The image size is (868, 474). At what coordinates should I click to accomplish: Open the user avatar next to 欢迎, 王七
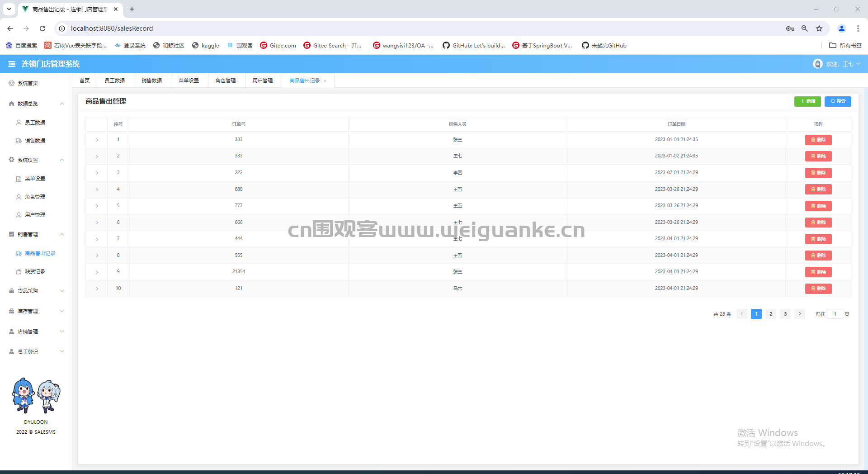click(x=817, y=64)
